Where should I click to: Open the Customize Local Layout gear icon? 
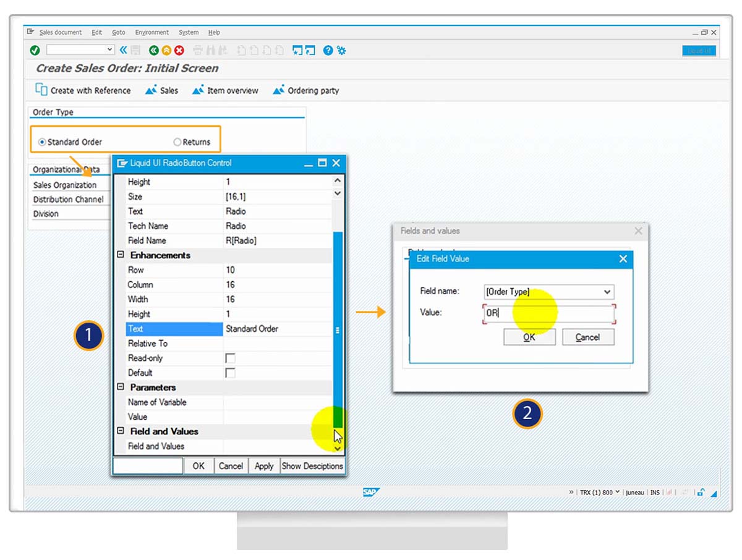point(341,50)
